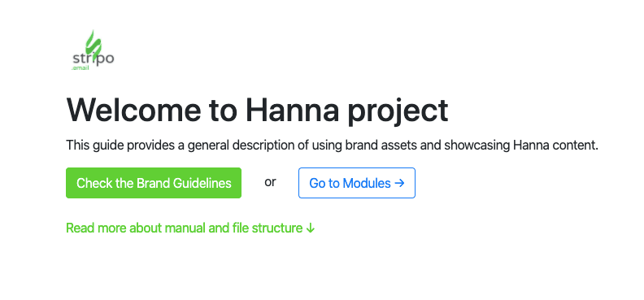
Task: Click the guide description paragraph
Action: pyautogui.click(x=333, y=146)
